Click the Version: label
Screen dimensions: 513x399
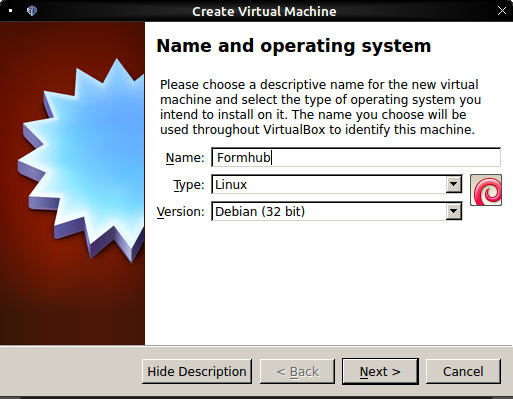[181, 212]
